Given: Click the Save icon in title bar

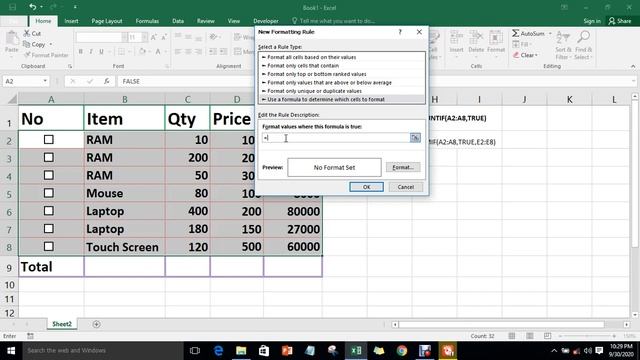Looking at the screenshot, I should (x=13, y=7).
